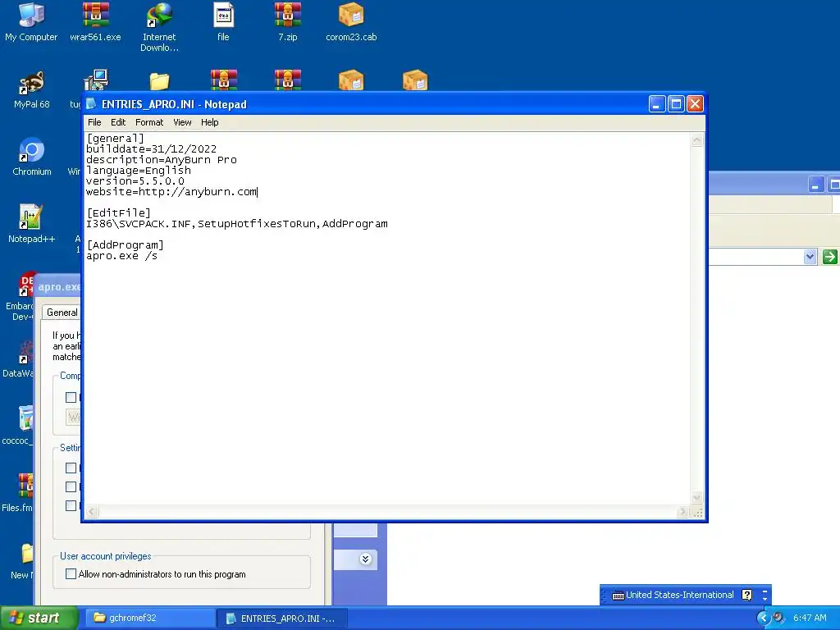Select General tab in apro.exe properties

[62, 313]
